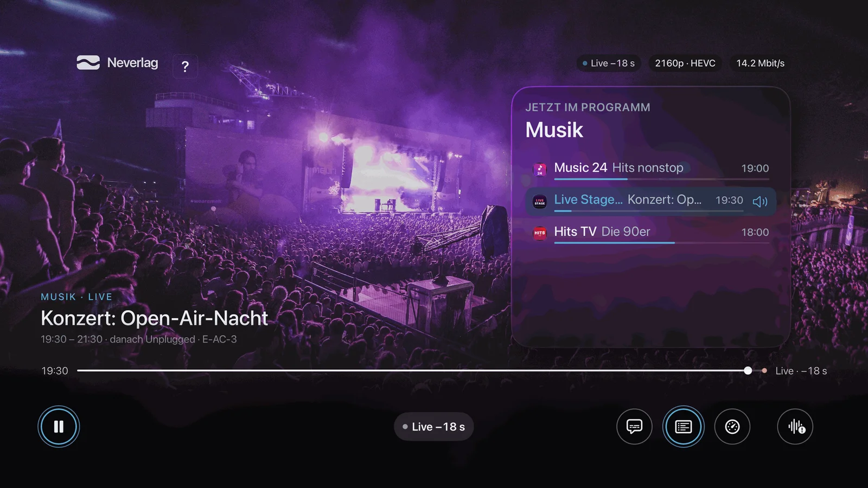Open help with the question mark button
The width and height of the screenshot is (868, 488).
tap(185, 67)
